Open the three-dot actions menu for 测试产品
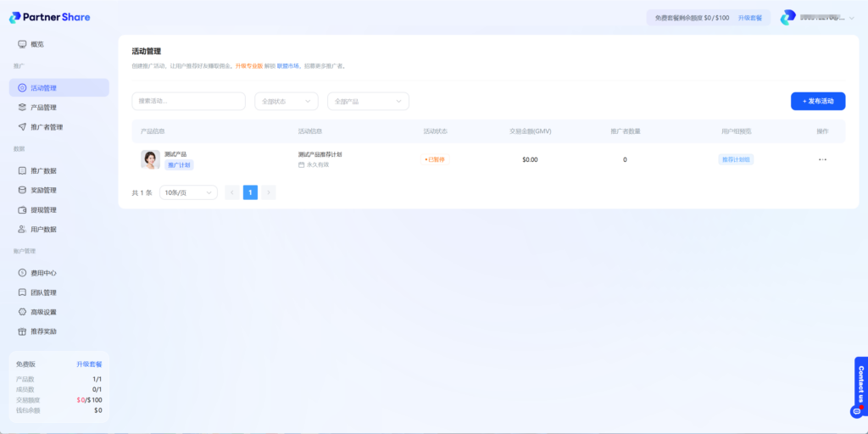The height and width of the screenshot is (434, 868). tap(821, 159)
